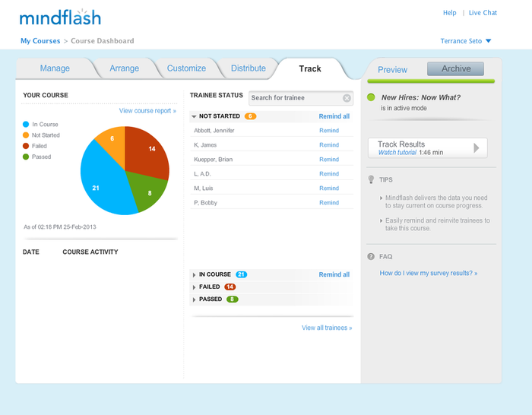Viewport: 532px width, 415px height.
Task: Click the Not Started orange legend swatch
Action: point(26,135)
